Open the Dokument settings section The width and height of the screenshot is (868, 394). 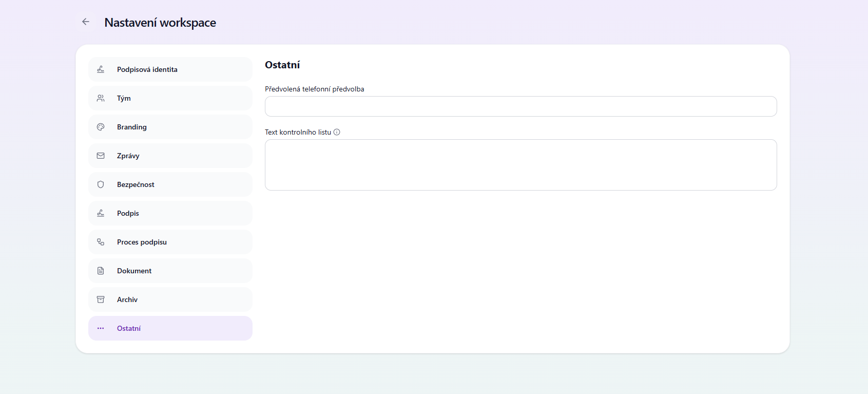(170, 271)
